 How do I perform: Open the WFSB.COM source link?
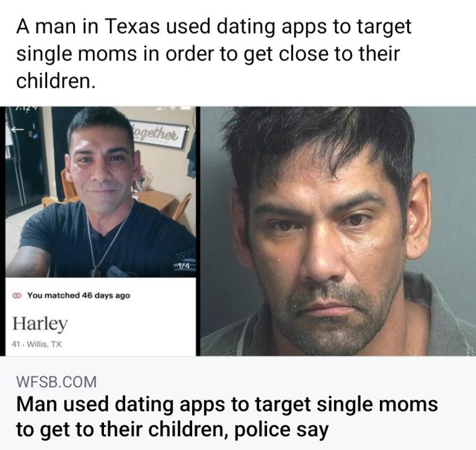pyautogui.click(x=56, y=382)
